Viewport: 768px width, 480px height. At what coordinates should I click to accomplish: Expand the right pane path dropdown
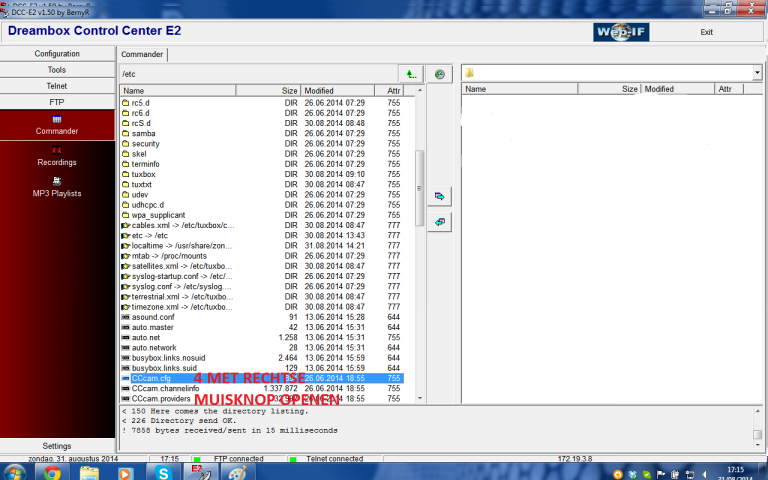pyautogui.click(x=759, y=74)
